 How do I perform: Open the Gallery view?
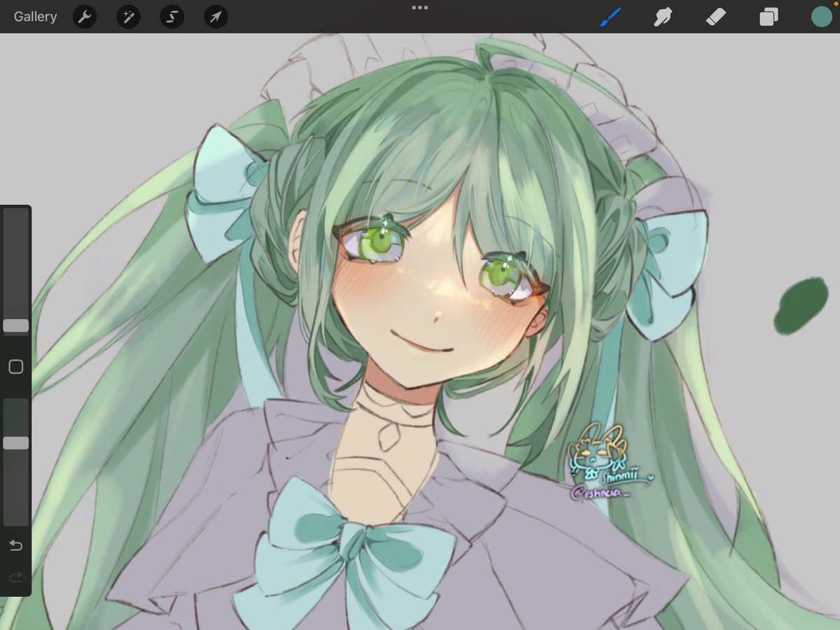35,17
